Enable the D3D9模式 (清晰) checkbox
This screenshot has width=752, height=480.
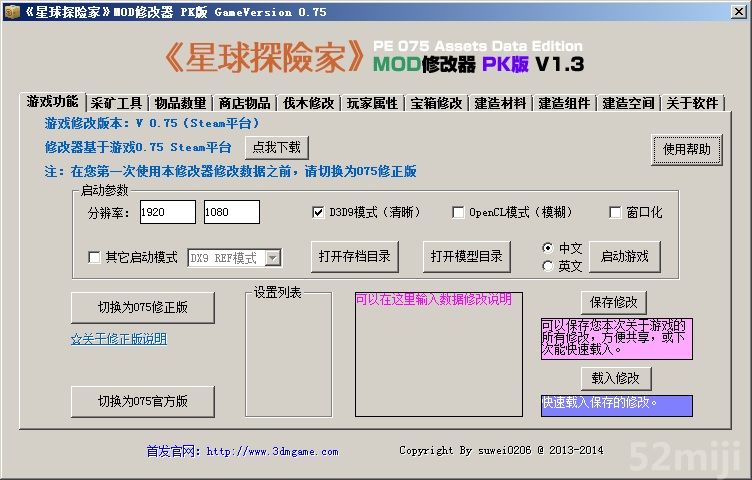pyautogui.click(x=319, y=213)
